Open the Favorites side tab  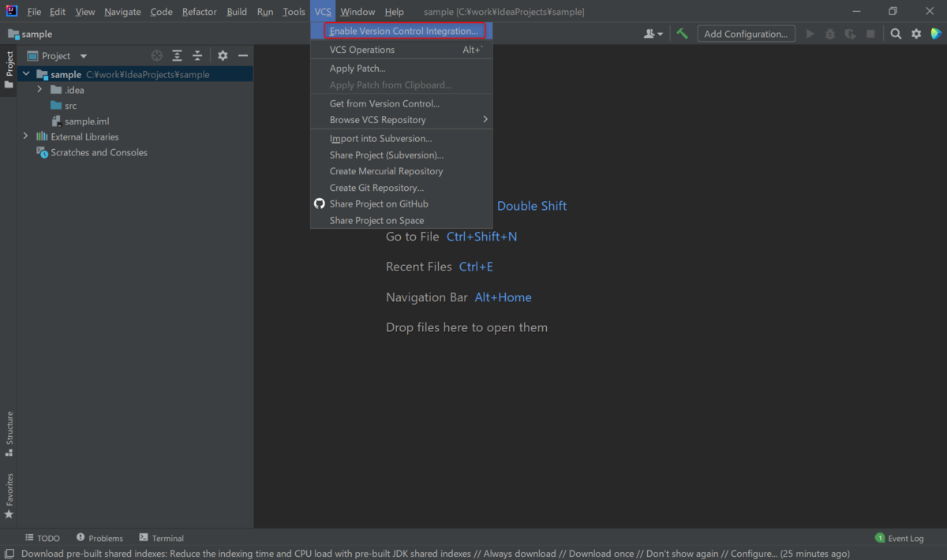[9, 496]
